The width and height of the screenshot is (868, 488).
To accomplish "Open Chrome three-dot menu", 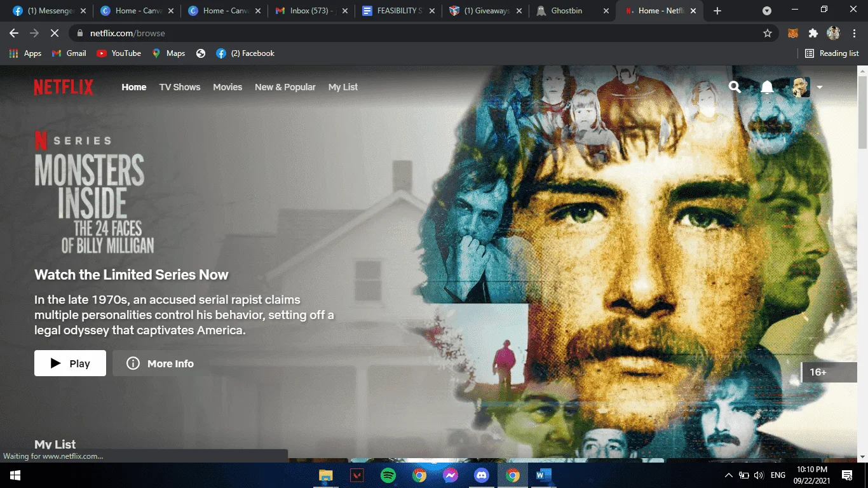I will click(x=853, y=33).
